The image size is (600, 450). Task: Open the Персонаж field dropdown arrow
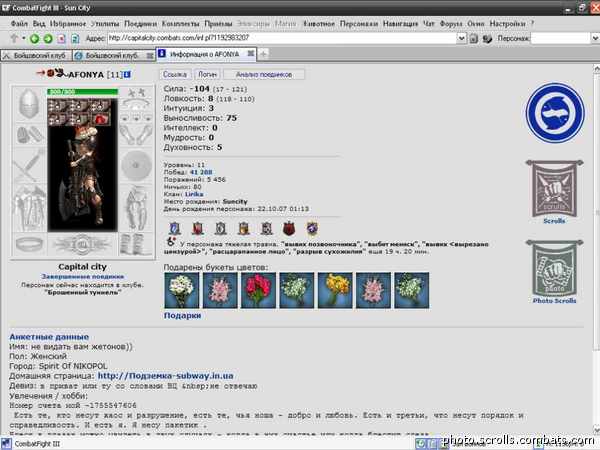(595, 38)
